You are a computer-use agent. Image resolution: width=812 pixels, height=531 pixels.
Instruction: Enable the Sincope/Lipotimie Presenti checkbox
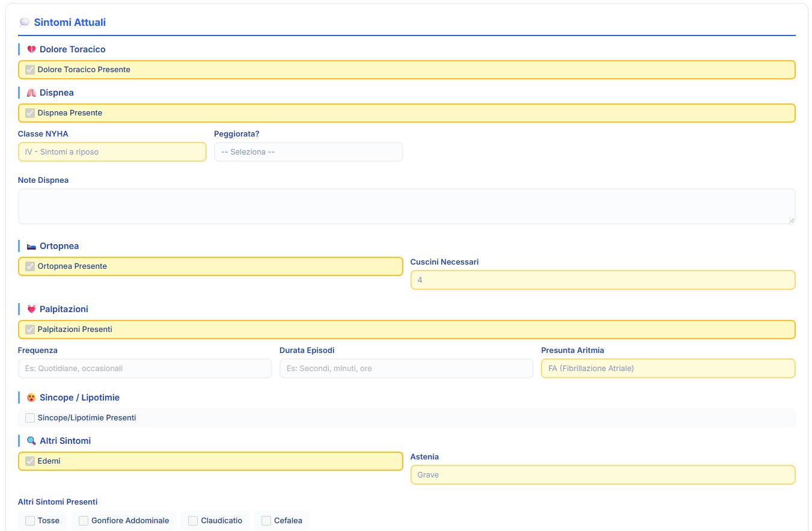point(30,418)
